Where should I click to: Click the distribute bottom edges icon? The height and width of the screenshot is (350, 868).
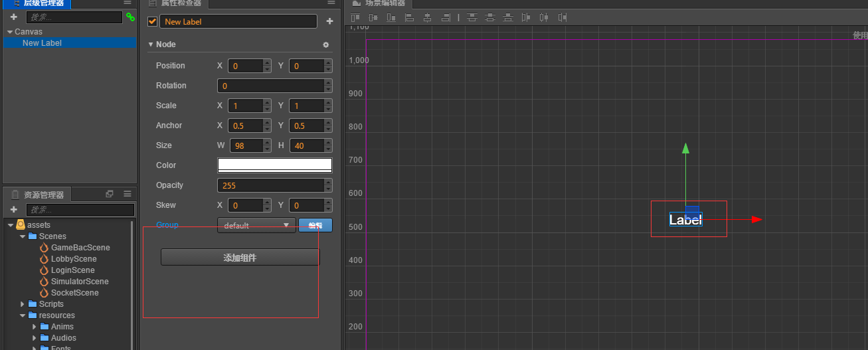[x=508, y=17]
